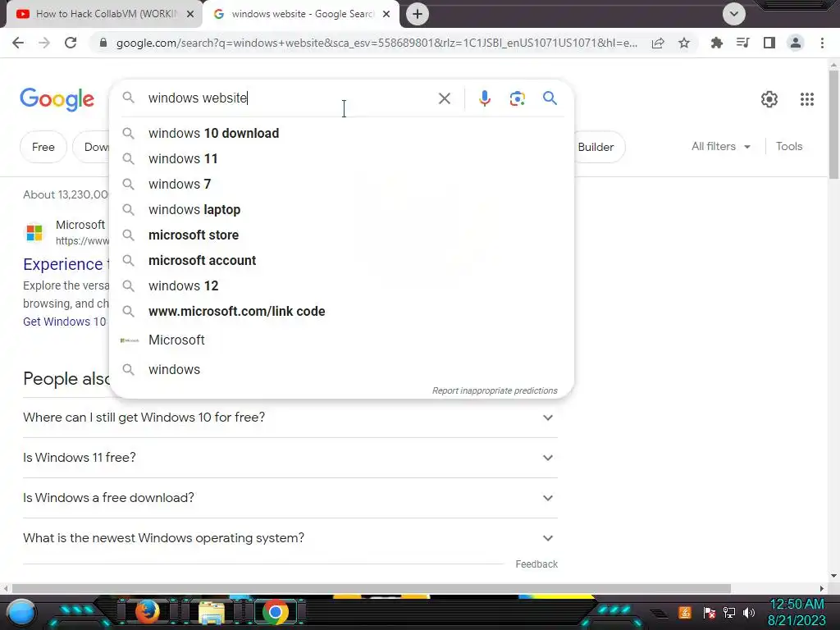
Task: Close the CollabVM YouTube tab
Action: tap(190, 14)
